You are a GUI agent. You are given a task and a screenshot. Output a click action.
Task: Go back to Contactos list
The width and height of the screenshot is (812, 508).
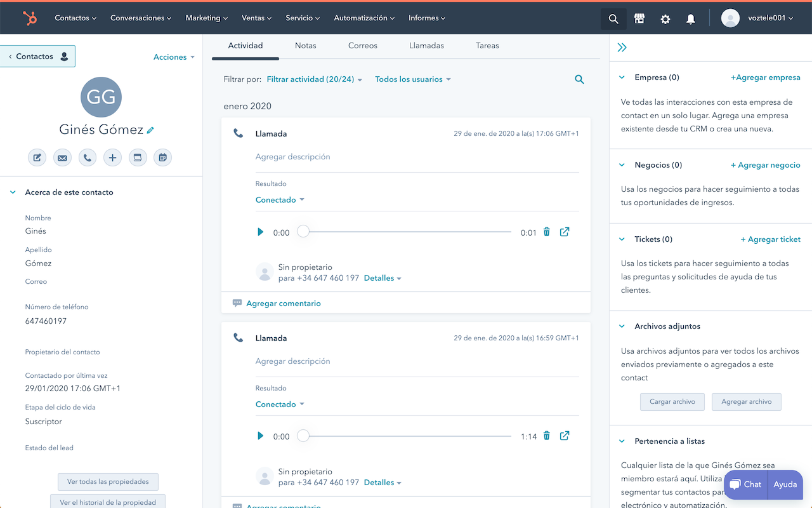[37, 57]
